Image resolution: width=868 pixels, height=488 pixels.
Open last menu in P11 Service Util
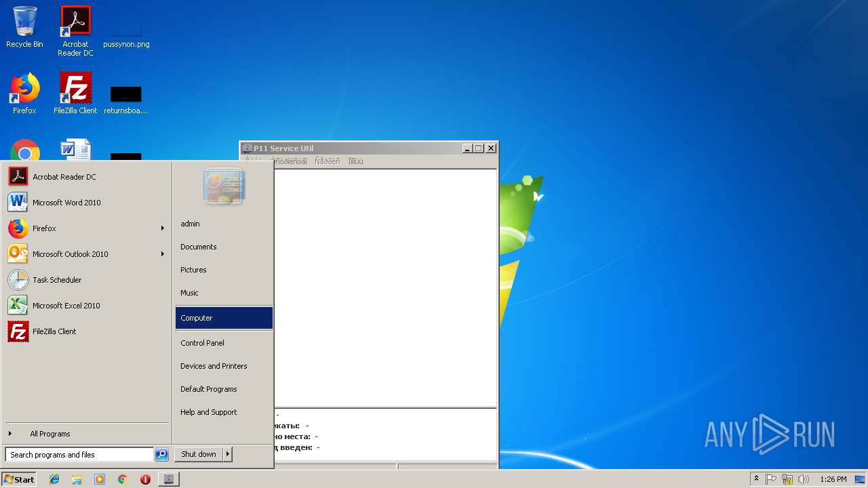click(355, 161)
